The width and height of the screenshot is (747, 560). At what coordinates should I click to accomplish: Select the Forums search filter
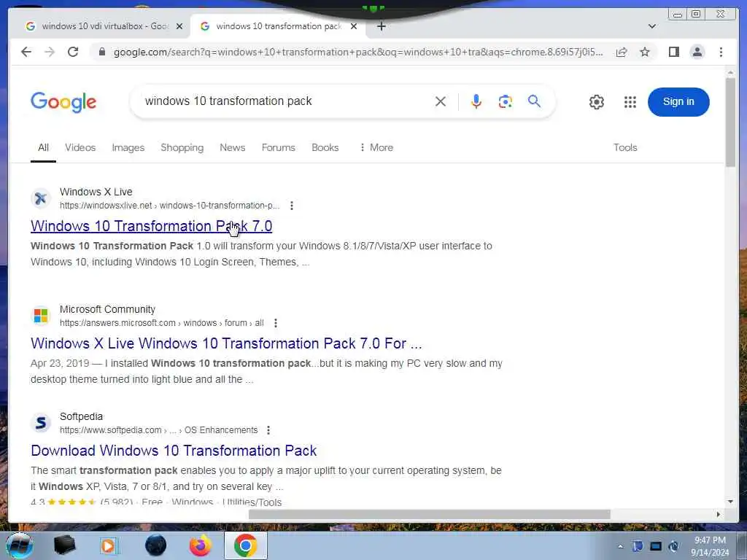[278, 147]
